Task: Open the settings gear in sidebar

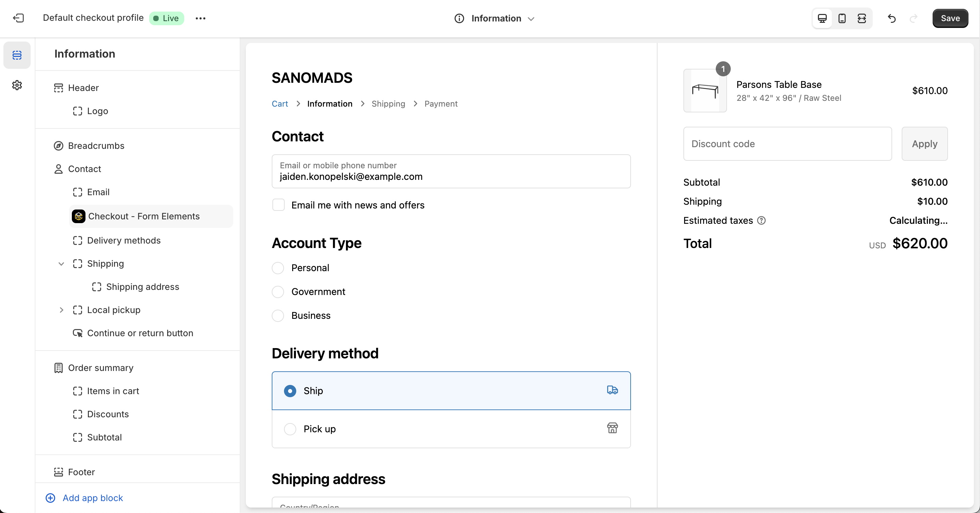Action: pyautogui.click(x=17, y=85)
